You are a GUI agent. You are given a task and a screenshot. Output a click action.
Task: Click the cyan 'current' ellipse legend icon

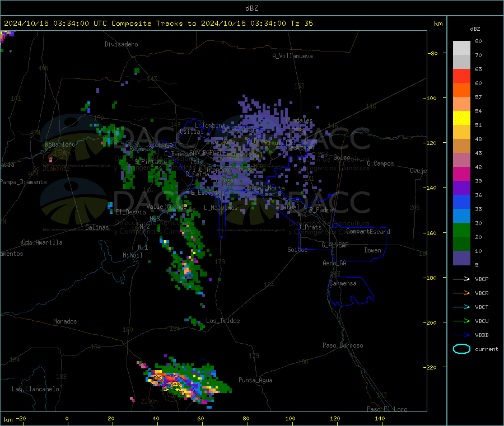[461, 349]
